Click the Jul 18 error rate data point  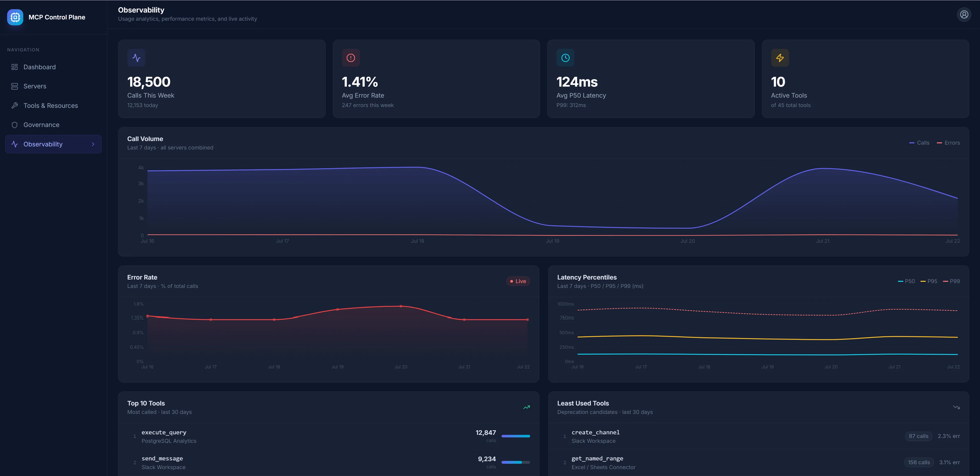tap(274, 320)
